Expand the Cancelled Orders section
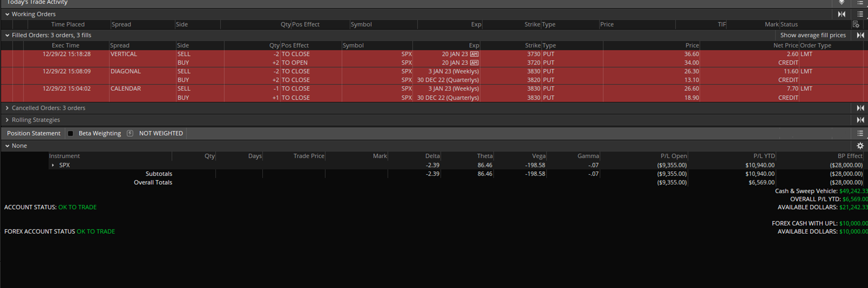Screen dimensions: 868x288 point(7,108)
